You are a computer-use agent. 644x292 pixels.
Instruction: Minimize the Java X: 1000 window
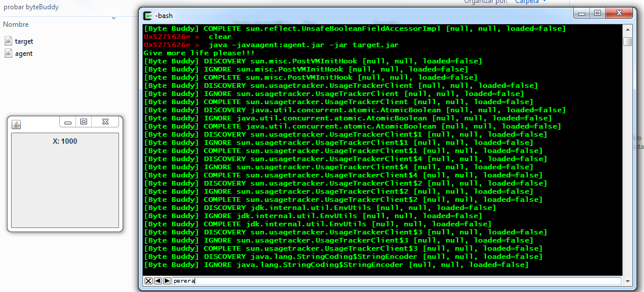click(x=68, y=122)
